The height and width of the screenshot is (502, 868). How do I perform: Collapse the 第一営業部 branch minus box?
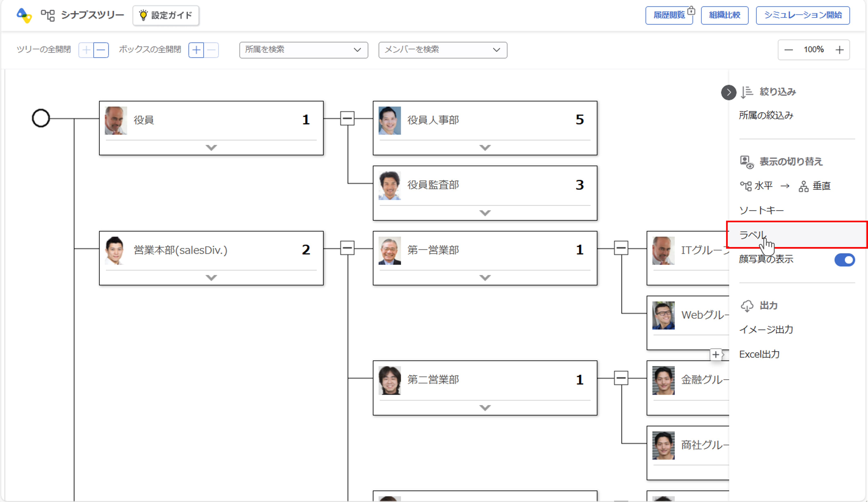pos(621,248)
